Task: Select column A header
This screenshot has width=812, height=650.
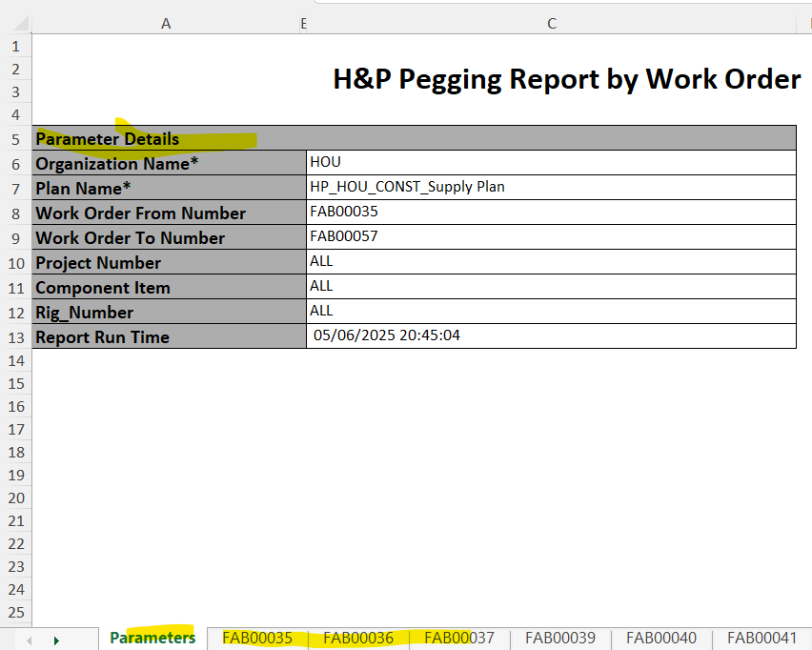Action: pyautogui.click(x=166, y=23)
